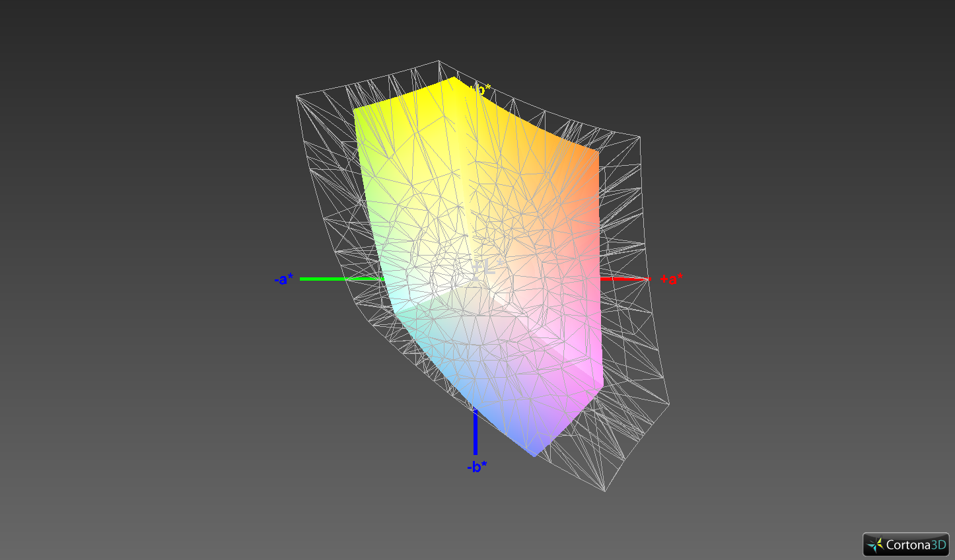The width and height of the screenshot is (955, 560).
Task: Click the -a* axis label
Action: click(x=284, y=279)
